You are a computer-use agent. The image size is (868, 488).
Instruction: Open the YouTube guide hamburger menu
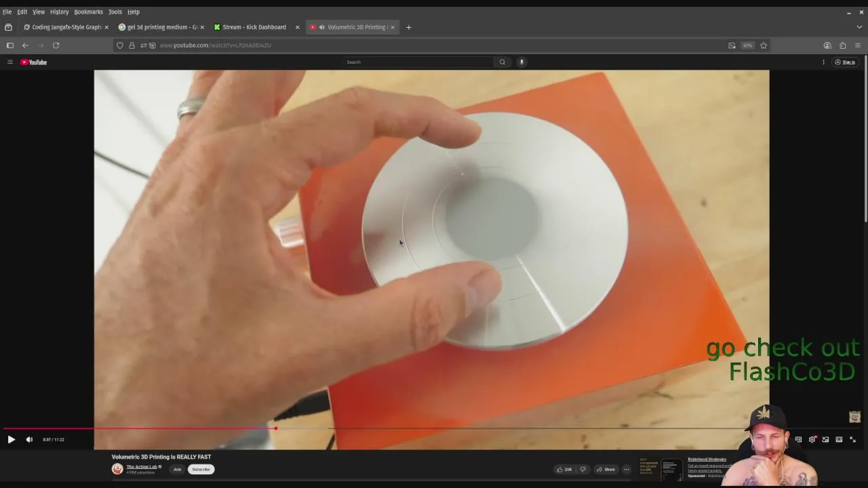[9, 62]
